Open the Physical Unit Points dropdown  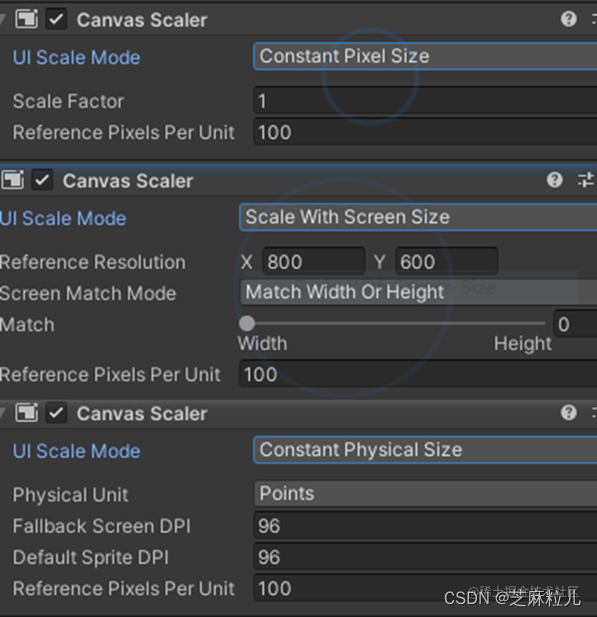coord(425,493)
